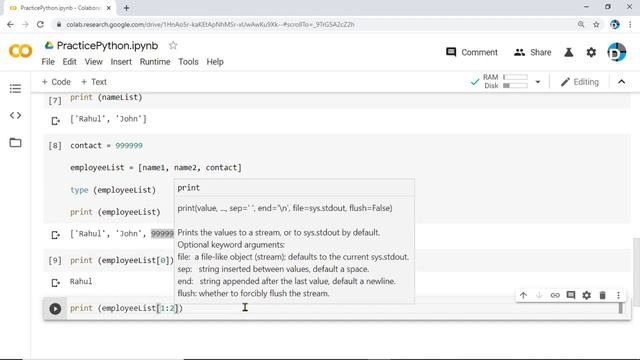
Task: Click the Colab logo
Action: click(20, 51)
